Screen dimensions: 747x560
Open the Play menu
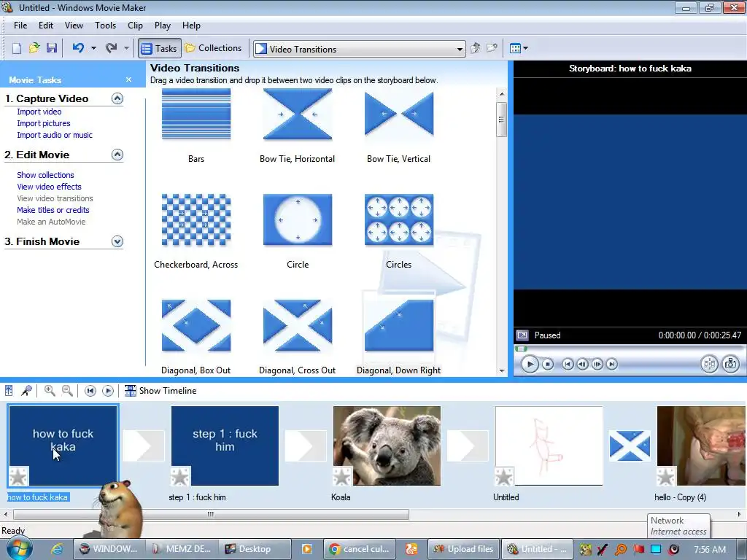tap(163, 26)
